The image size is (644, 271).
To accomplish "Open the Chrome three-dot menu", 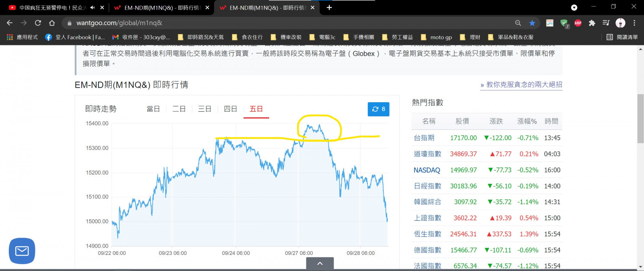I will point(634,23).
